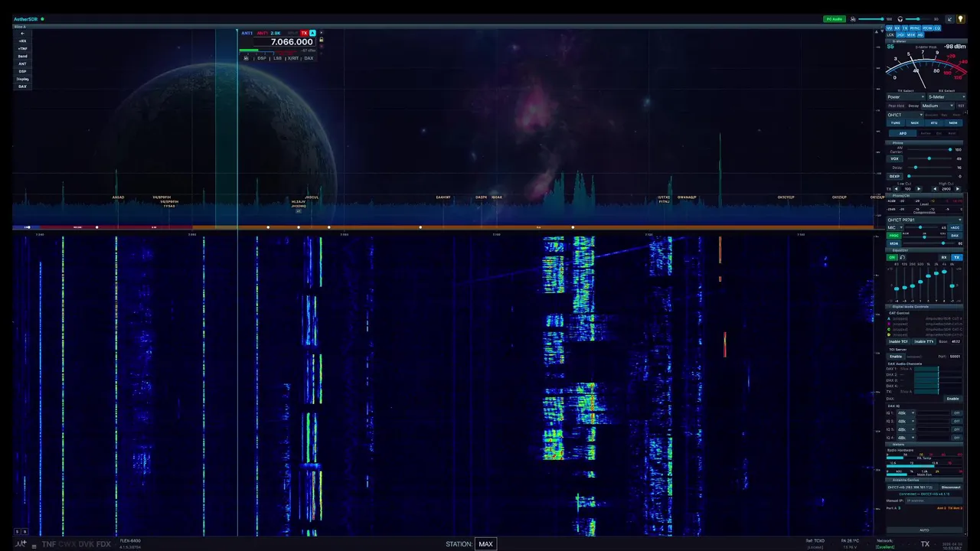Screen dimensions: 980x551
Task: Click the signal graph icon at bottom left
Action: (21, 544)
